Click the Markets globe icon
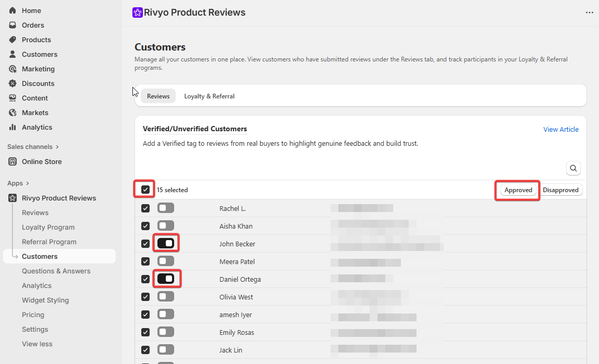 click(x=13, y=112)
